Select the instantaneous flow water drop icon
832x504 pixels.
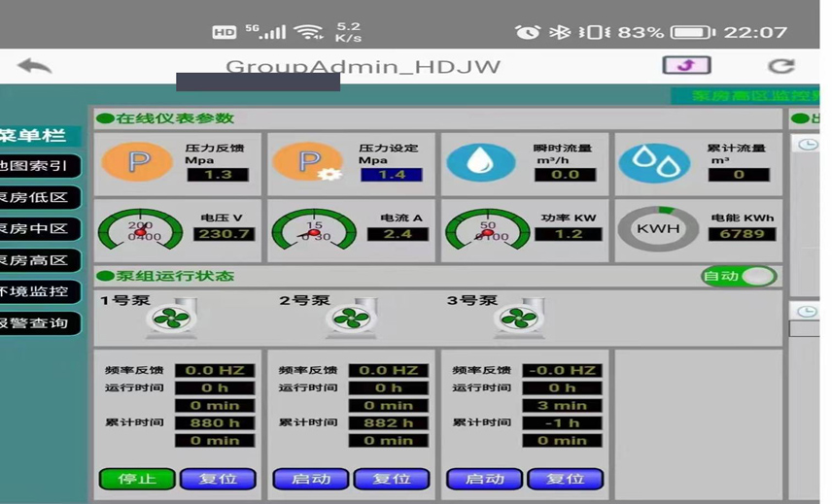click(481, 161)
